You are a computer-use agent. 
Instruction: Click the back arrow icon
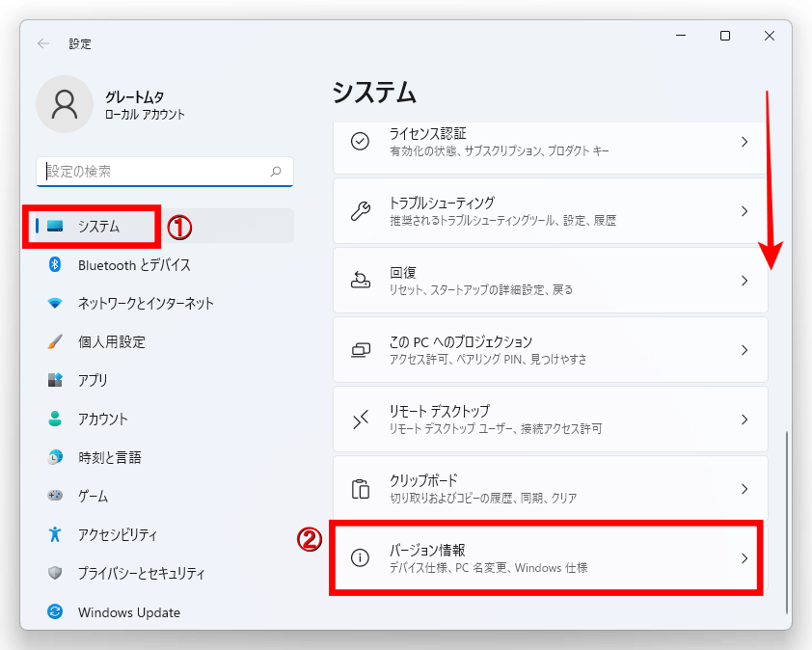point(43,44)
